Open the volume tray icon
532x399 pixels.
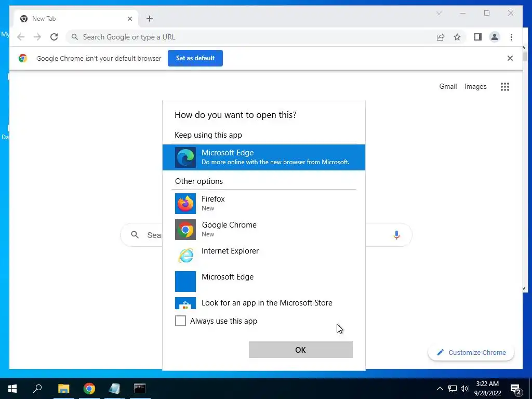[x=464, y=389]
